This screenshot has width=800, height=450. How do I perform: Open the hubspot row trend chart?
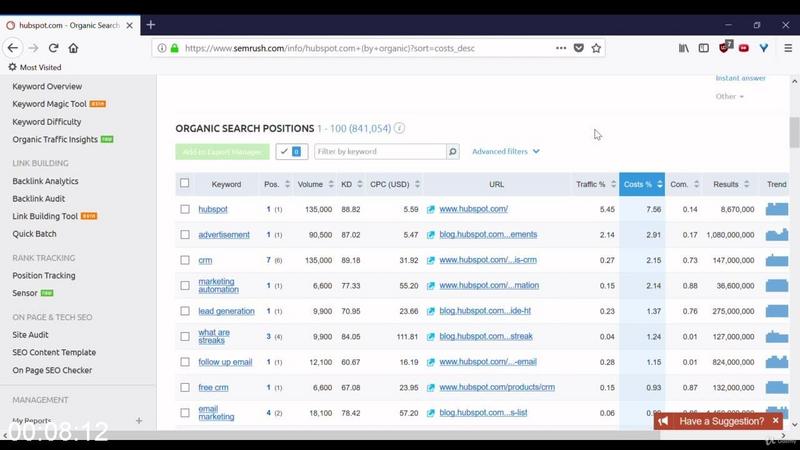tap(777, 209)
